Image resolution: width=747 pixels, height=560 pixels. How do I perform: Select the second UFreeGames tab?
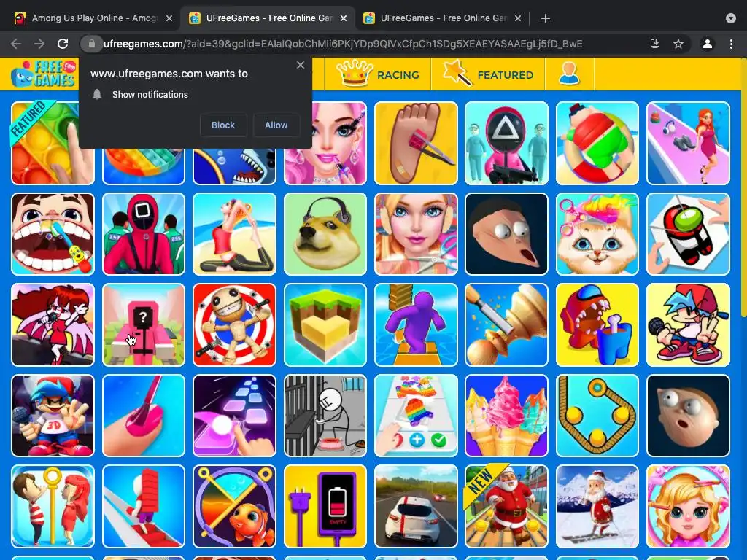tap(268, 18)
